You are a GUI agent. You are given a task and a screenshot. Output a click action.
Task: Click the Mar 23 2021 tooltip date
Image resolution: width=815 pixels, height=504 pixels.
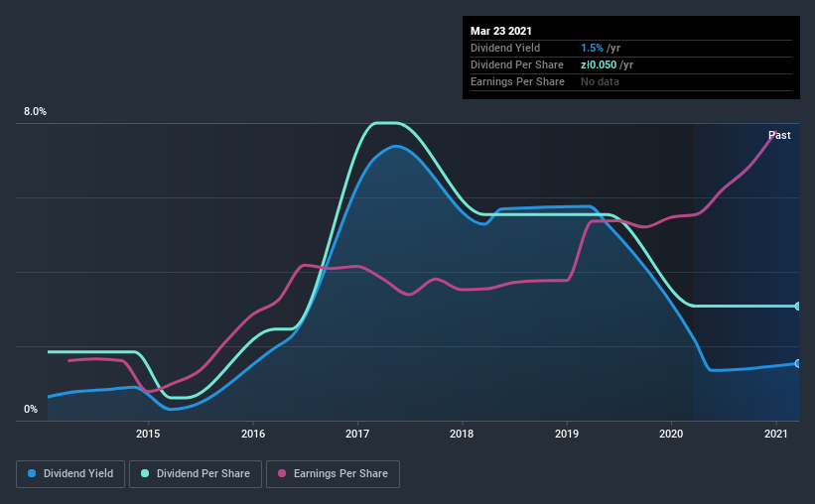(x=501, y=31)
